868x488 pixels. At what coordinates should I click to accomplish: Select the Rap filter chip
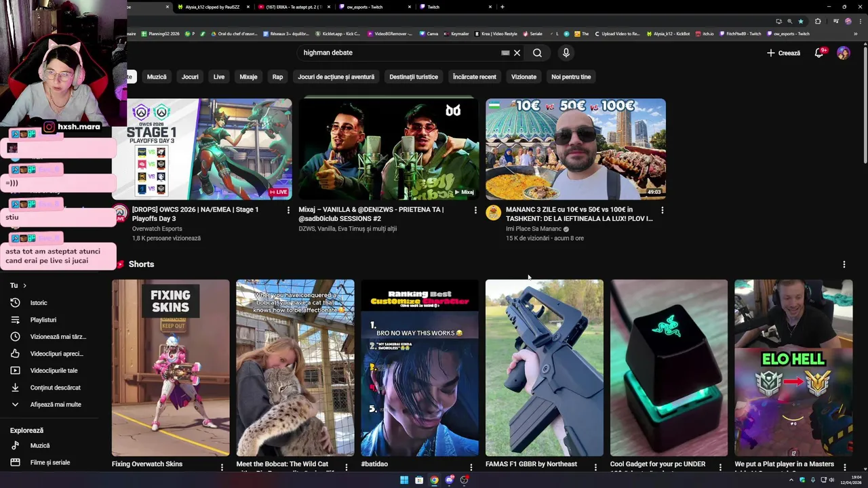pyautogui.click(x=277, y=77)
